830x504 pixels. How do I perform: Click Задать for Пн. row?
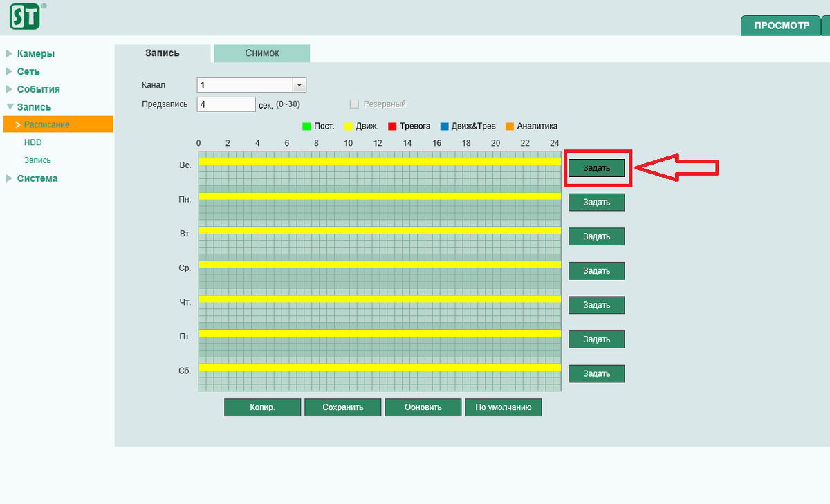[596, 202]
